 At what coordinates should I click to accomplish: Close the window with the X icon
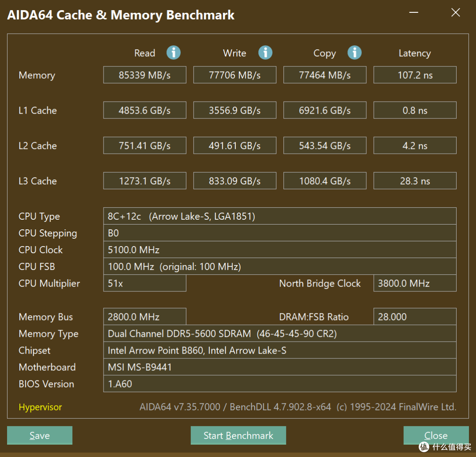click(x=455, y=12)
